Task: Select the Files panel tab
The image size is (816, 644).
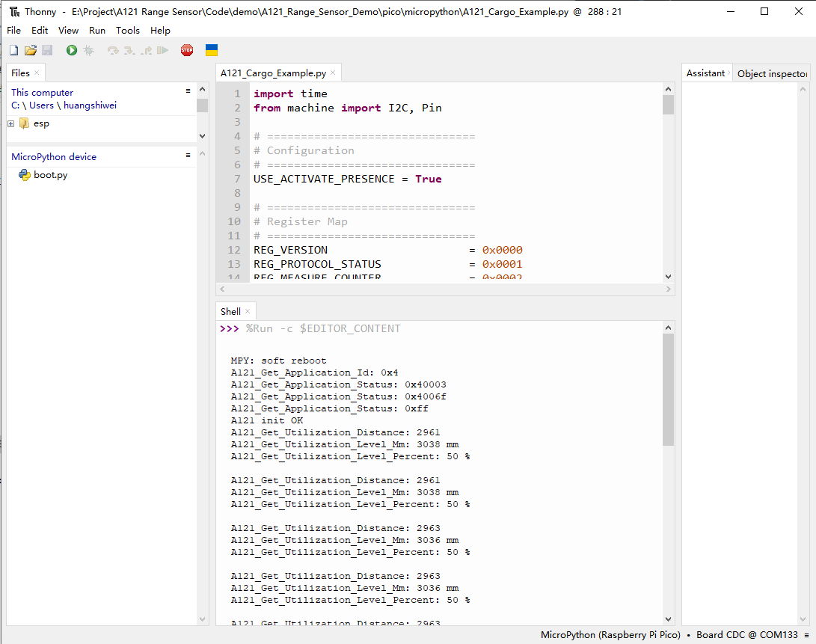Action: coord(21,73)
